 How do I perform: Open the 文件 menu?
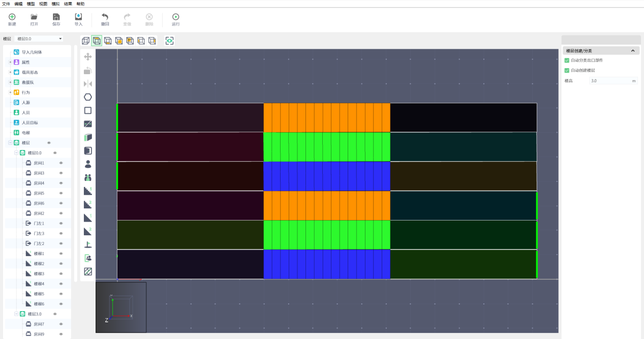pos(6,4)
